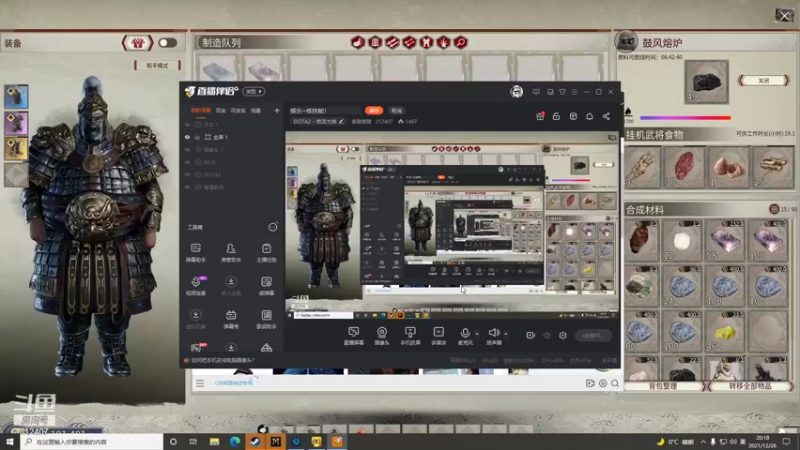The height and width of the screenshot is (450, 800).
Task: Click the speaker 扬声器 icon
Action: 494,335
